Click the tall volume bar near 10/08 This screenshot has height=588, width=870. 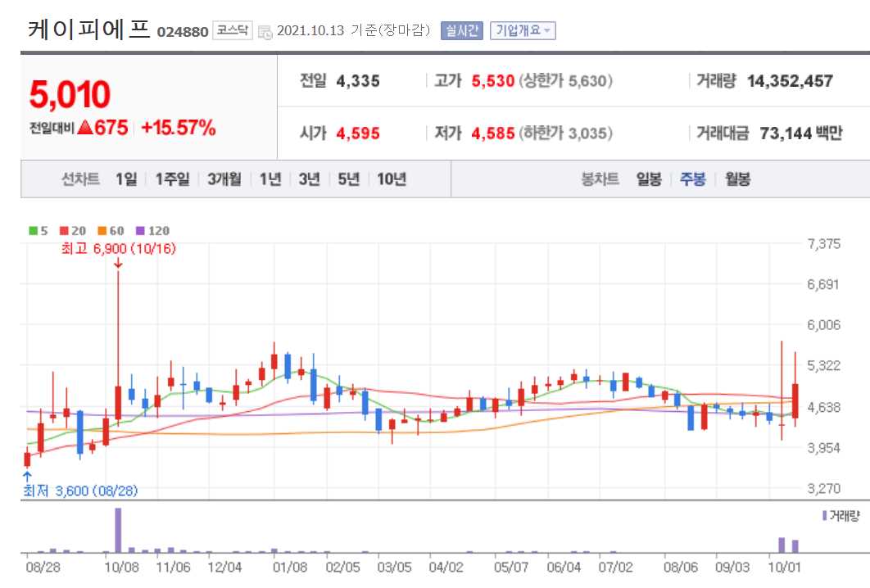[118, 528]
